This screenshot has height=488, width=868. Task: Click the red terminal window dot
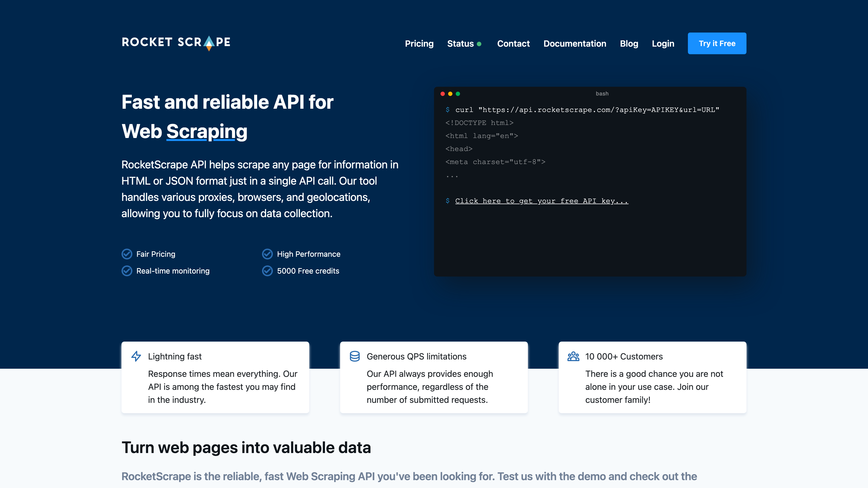click(x=442, y=94)
